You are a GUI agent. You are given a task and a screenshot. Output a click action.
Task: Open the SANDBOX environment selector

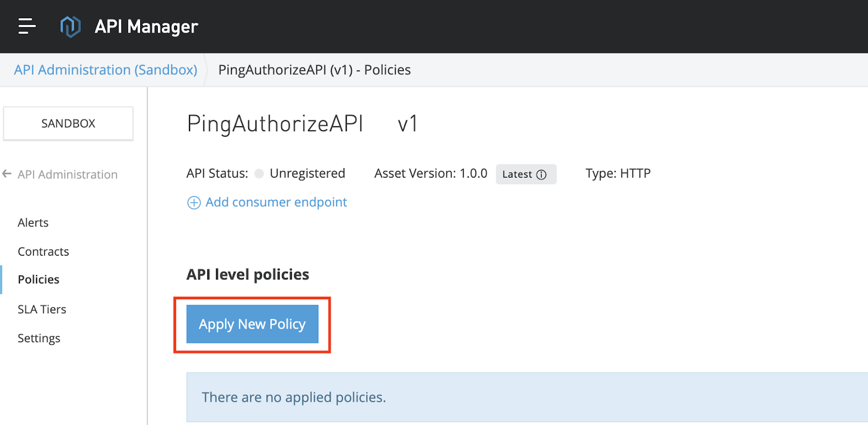pos(68,123)
